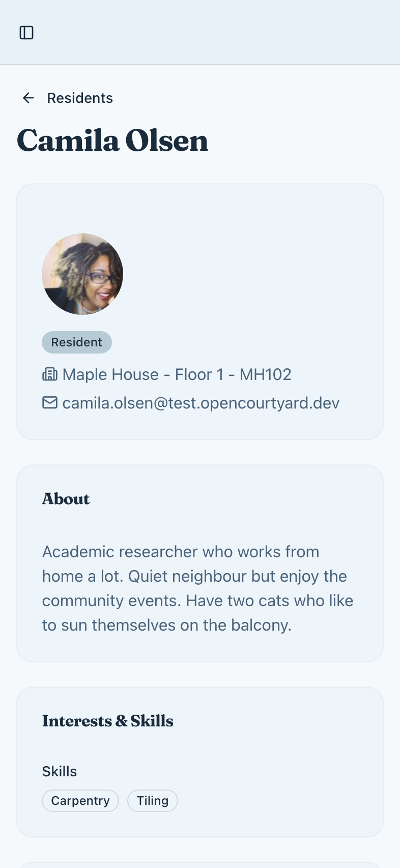Select the Carpentry skill tag

80,801
